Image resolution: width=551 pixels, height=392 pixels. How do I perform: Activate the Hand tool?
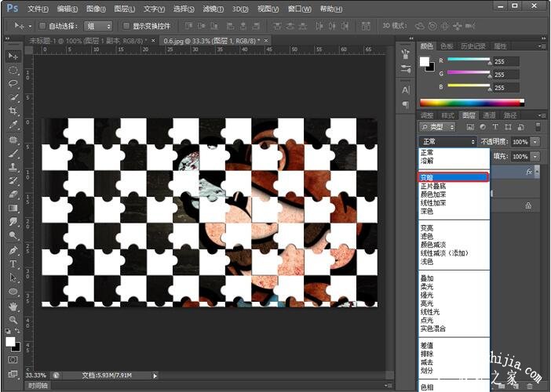click(x=13, y=306)
